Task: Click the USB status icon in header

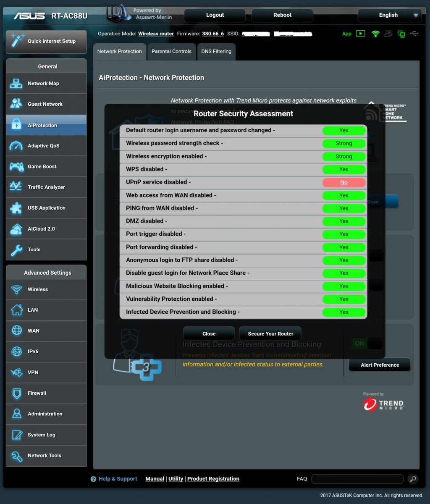Action: click(x=414, y=34)
